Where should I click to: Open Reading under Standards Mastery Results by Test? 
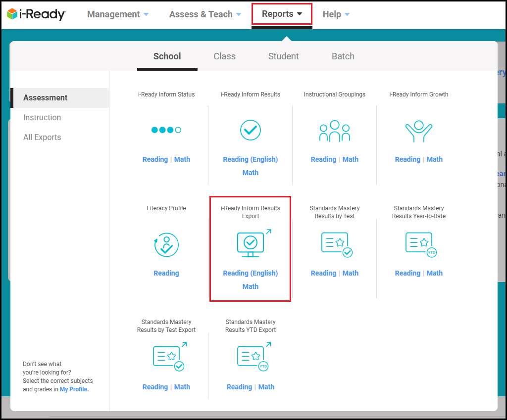coord(323,273)
